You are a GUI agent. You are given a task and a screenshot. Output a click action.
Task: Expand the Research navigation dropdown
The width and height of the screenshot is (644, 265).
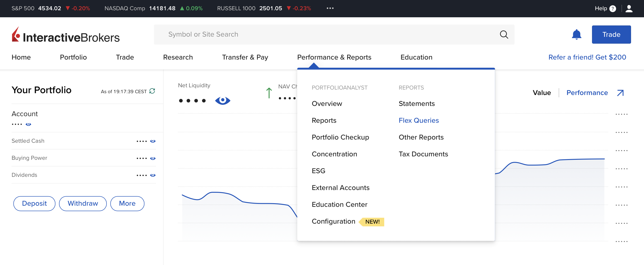[178, 57]
